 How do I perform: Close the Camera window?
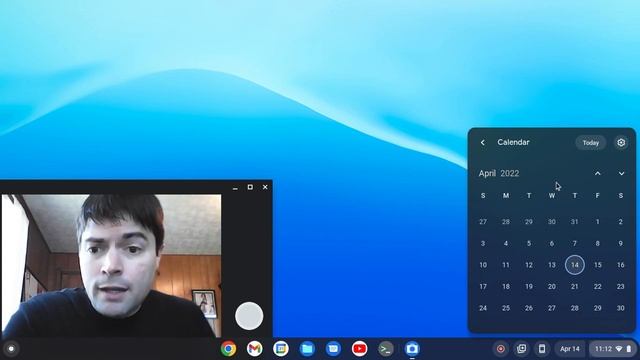265,187
